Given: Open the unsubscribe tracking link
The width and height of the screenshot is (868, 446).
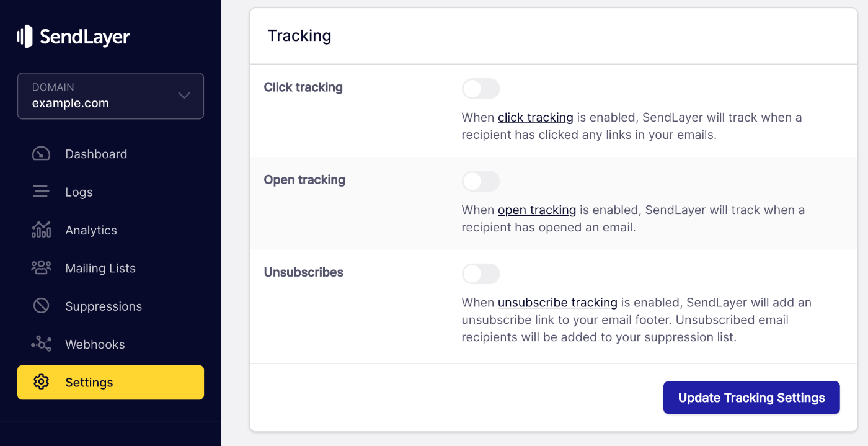Looking at the screenshot, I should coord(557,302).
